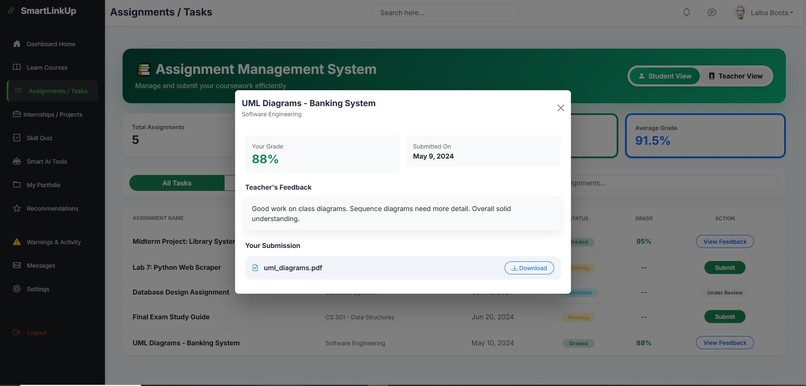Open Internships / Projects menu item
The image size is (806, 386).
click(52, 115)
